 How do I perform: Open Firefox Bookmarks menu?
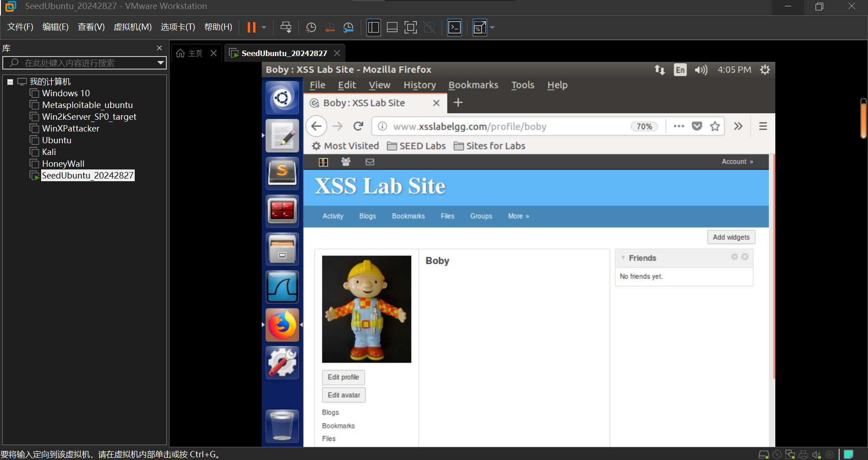point(473,85)
